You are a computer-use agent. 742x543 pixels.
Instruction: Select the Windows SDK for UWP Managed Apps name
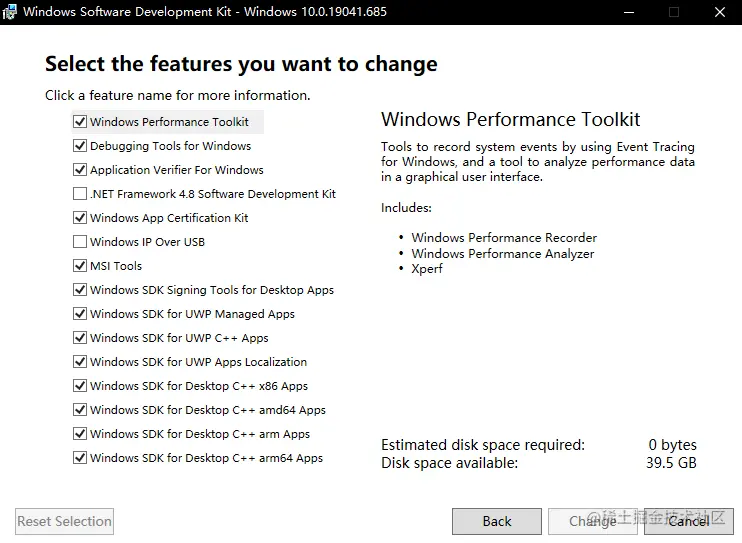point(192,314)
